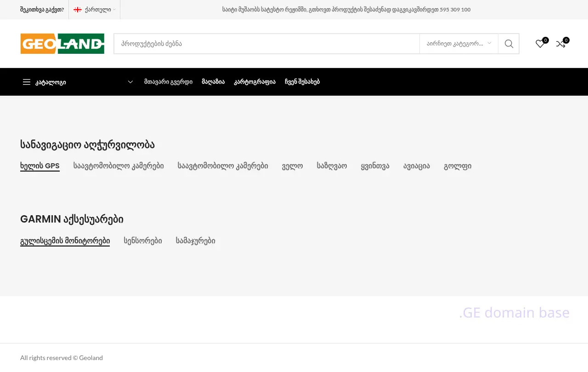The image size is (588, 372).
Task: Click the catalog hamburger menu icon
Action: pos(27,82)
